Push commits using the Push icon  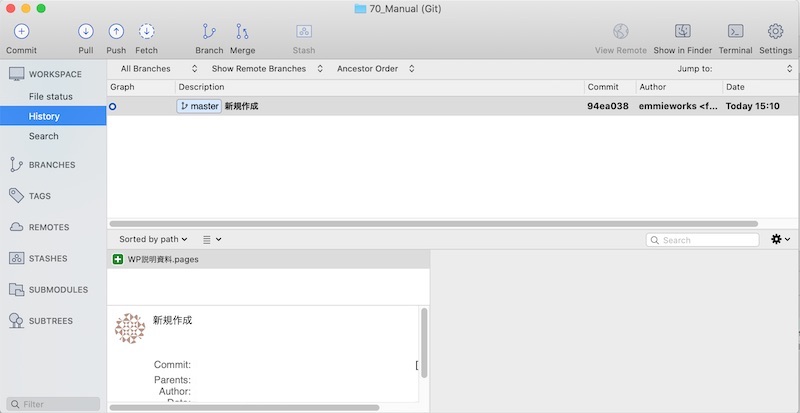coord(116,32)
